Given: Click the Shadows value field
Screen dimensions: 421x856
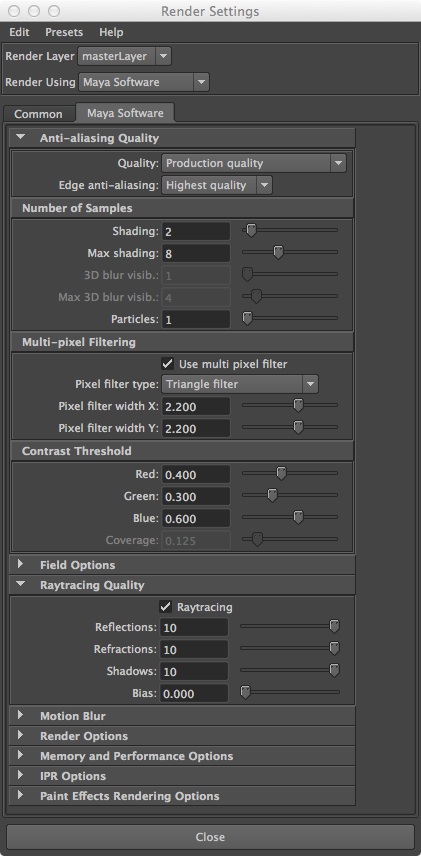Looking at the screenshot, I should (194, 671).
